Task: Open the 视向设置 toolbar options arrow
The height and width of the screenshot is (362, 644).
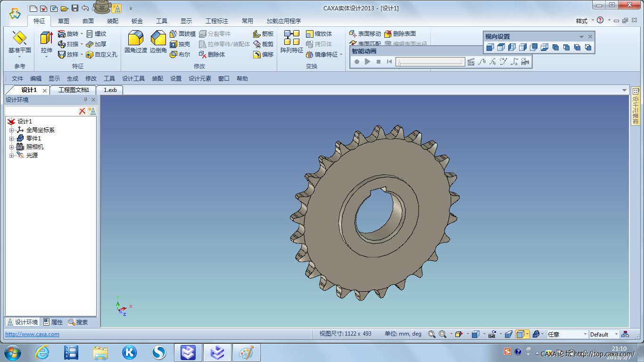Action: pos(581,37)
